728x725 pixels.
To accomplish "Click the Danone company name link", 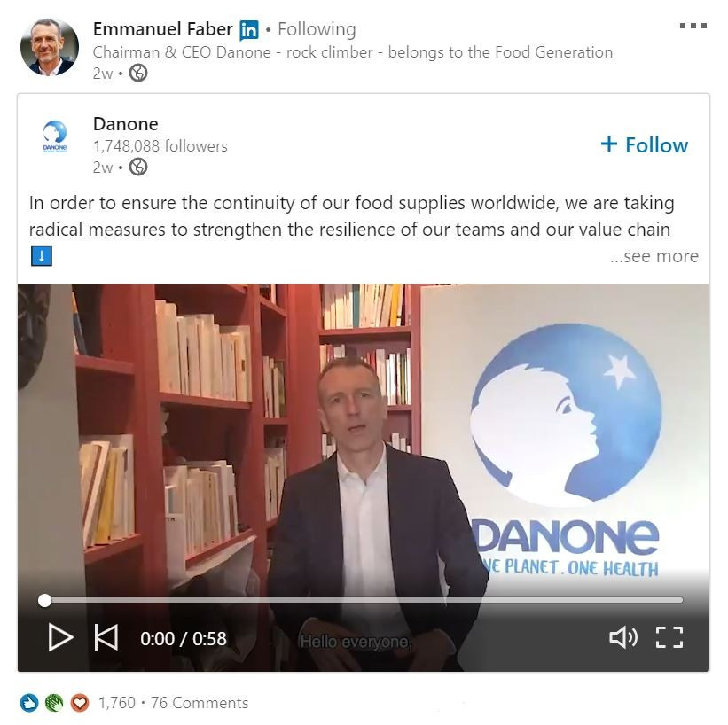I will point(125,124).
